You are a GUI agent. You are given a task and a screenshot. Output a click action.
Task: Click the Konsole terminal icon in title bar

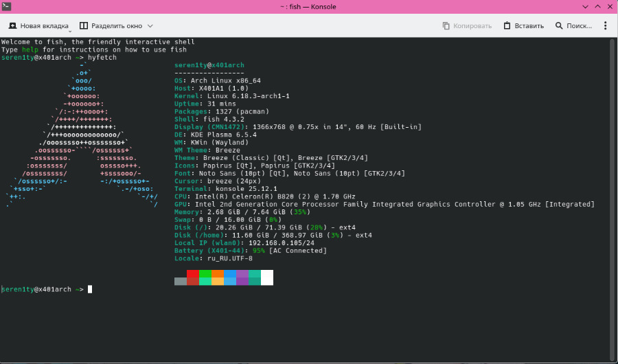8,6
